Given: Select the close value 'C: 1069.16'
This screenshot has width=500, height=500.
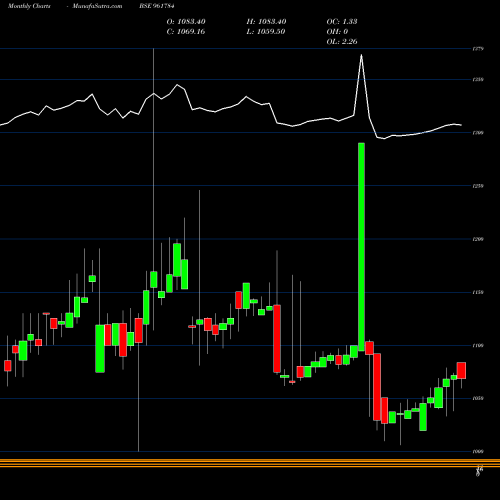Looking at the screenshot, I should click(x=186, y=32).
